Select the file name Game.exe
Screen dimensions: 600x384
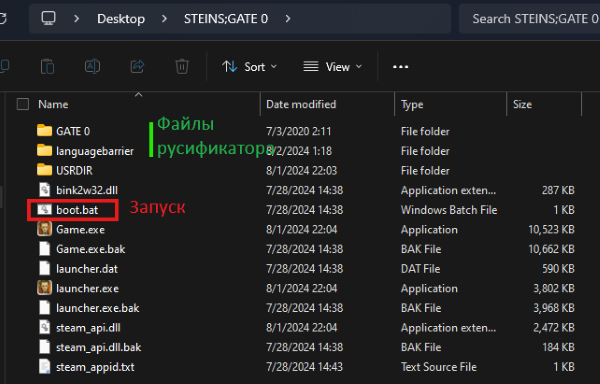80,229
